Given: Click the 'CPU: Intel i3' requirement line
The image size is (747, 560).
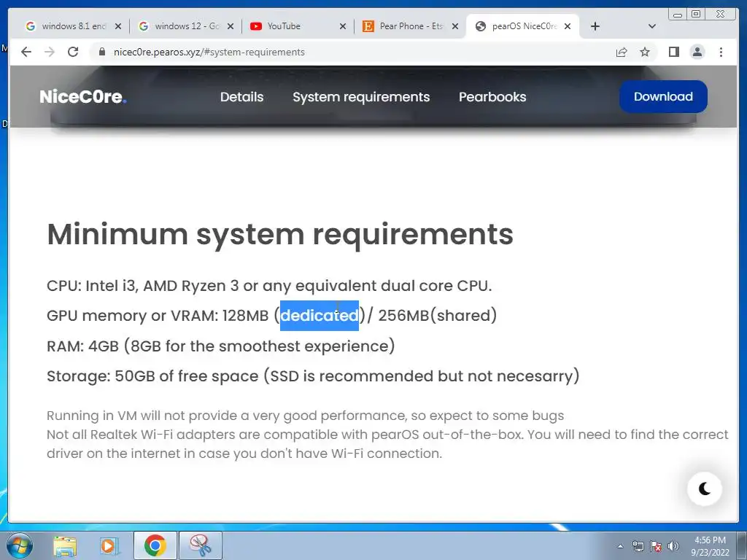Looking at the screenshot, I should 269,286.
